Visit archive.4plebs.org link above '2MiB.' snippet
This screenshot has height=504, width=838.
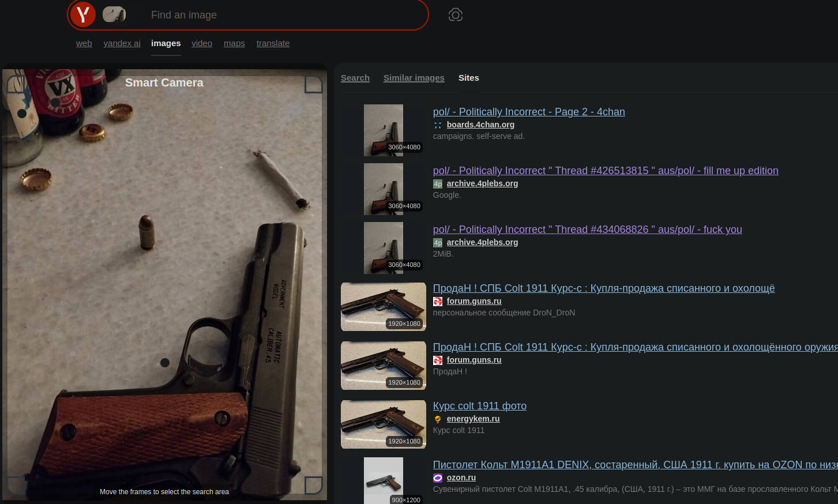[482, 242]
